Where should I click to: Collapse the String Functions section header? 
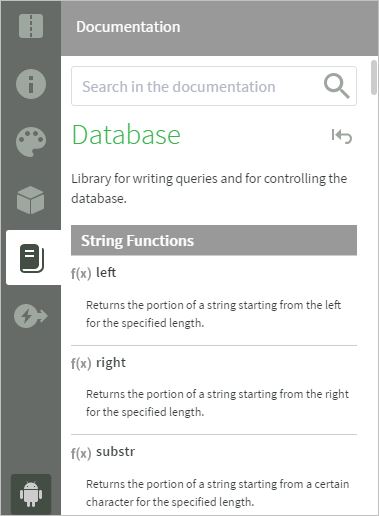click(x=214, y=240)
